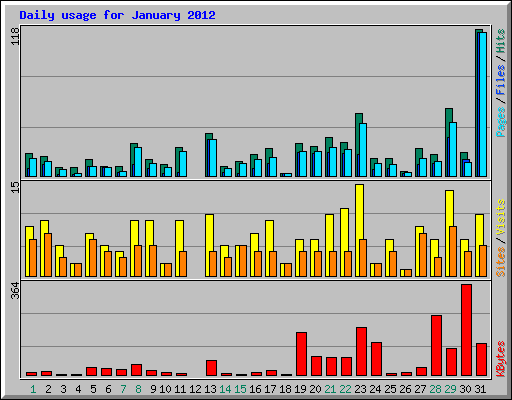Click the 'KBytes' legend label
This screenshot has width=512, height=400.
(x=501, y=359)
